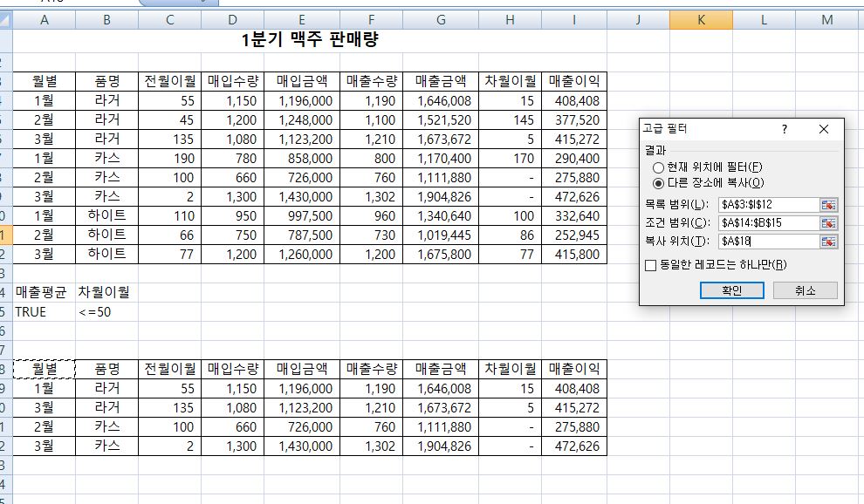Select the 매출수량 cell showing 1,100

click(372, 120)
